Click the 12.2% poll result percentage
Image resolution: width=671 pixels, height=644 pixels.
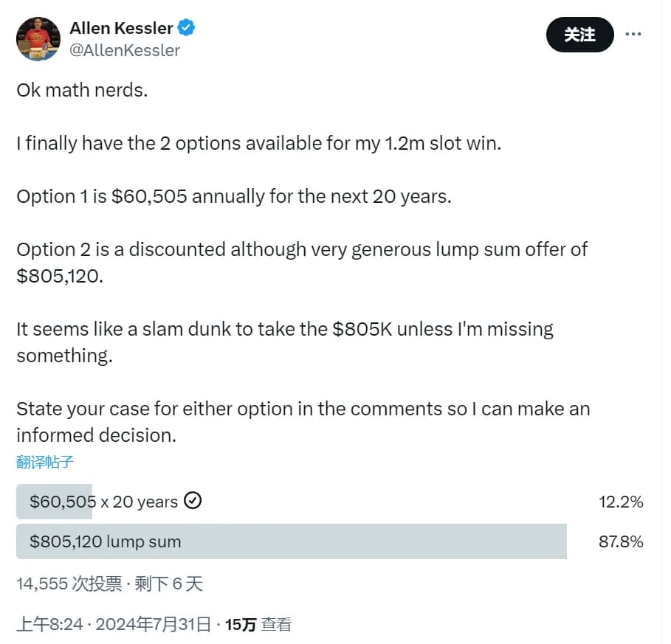(x=621, y=502)
